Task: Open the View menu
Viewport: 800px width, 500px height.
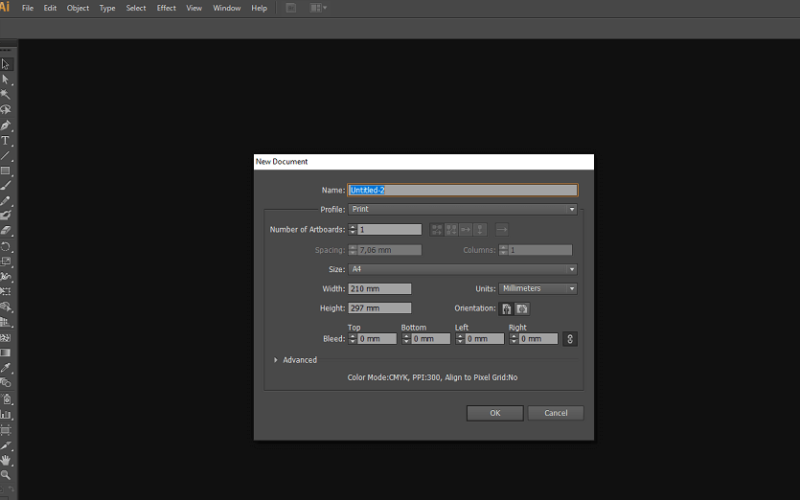Action: coord(194,8)
